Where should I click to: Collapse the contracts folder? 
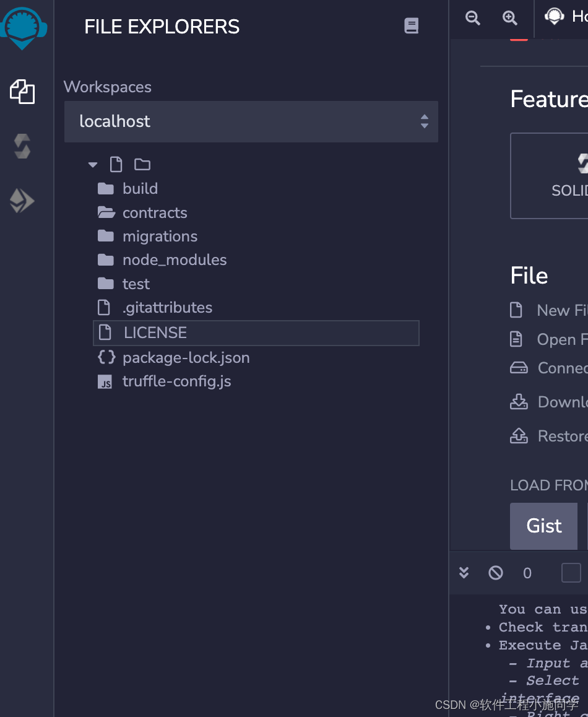(142, 212)
